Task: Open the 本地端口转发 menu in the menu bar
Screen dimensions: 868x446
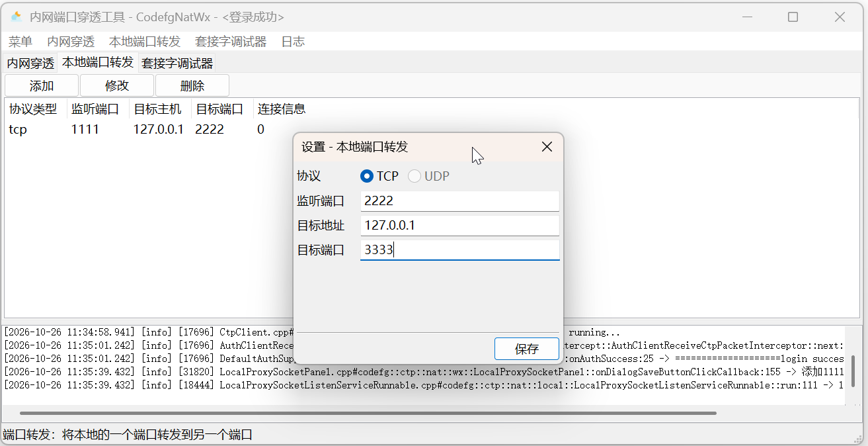Action: [x=145, y=42]
